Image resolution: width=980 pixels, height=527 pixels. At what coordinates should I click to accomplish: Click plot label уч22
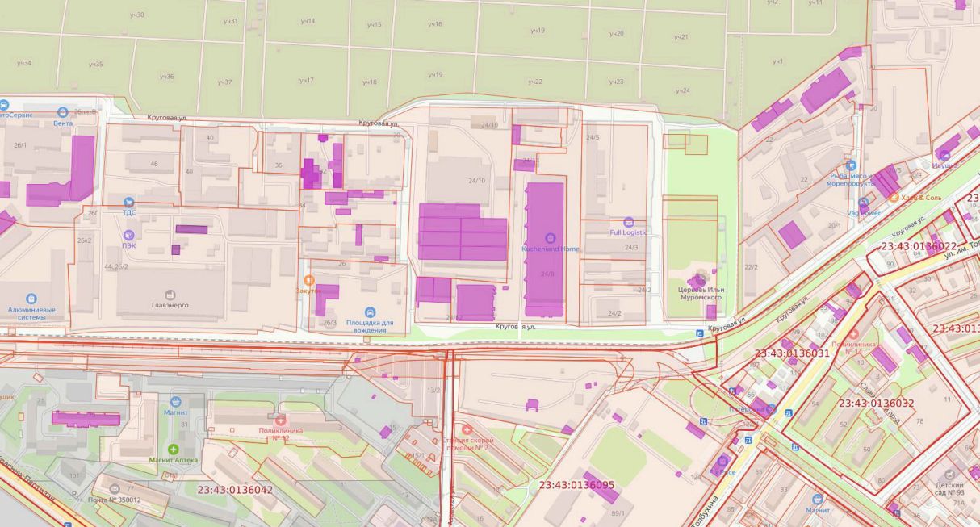pyautogui.click(x=534, y=82)
